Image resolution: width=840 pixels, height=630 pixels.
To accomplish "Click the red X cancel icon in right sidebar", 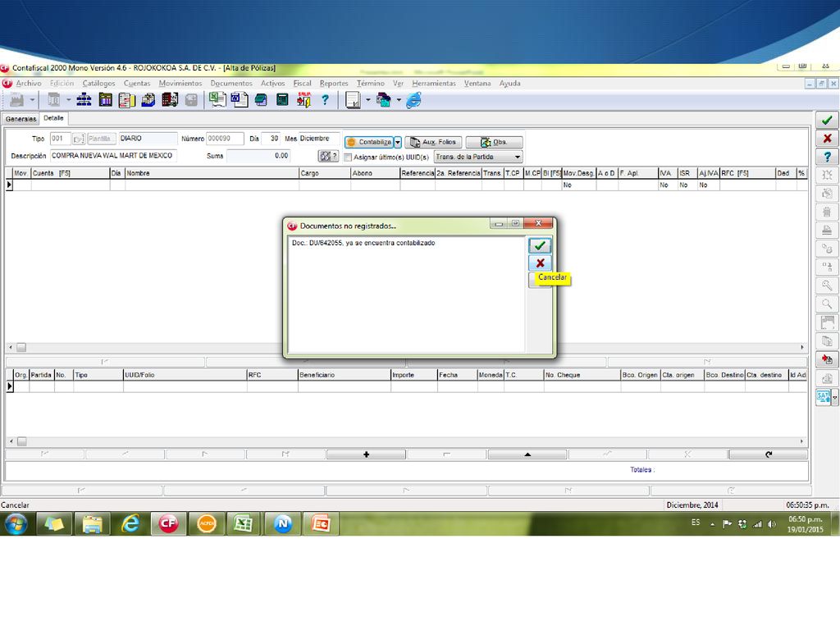I will pyautogui.click(x=827, y=138).
